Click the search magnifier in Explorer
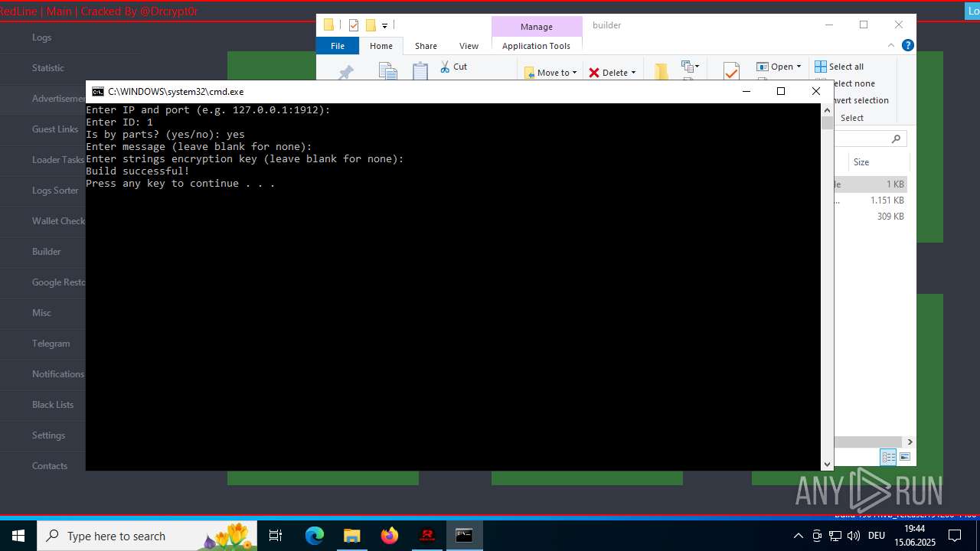 [897, 139]
